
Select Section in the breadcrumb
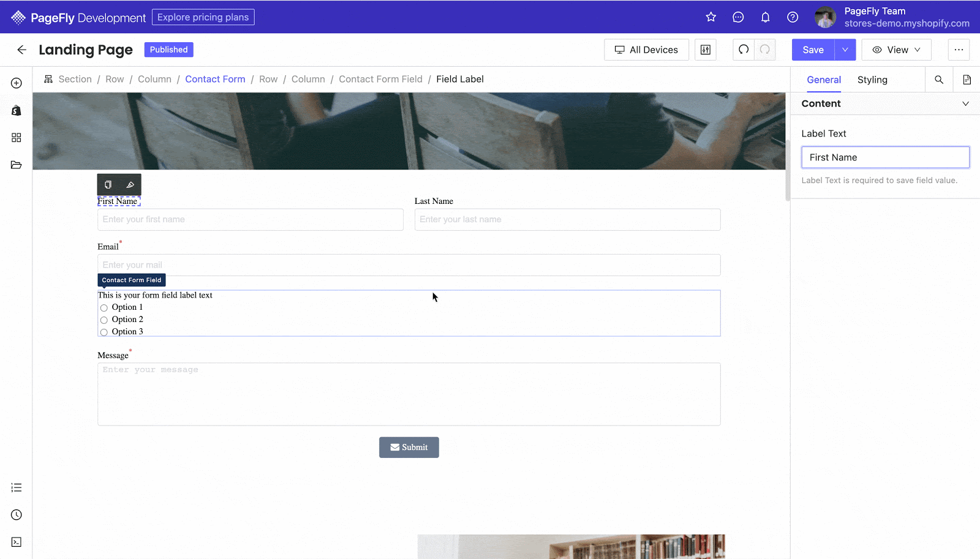[x=75, y=79]
